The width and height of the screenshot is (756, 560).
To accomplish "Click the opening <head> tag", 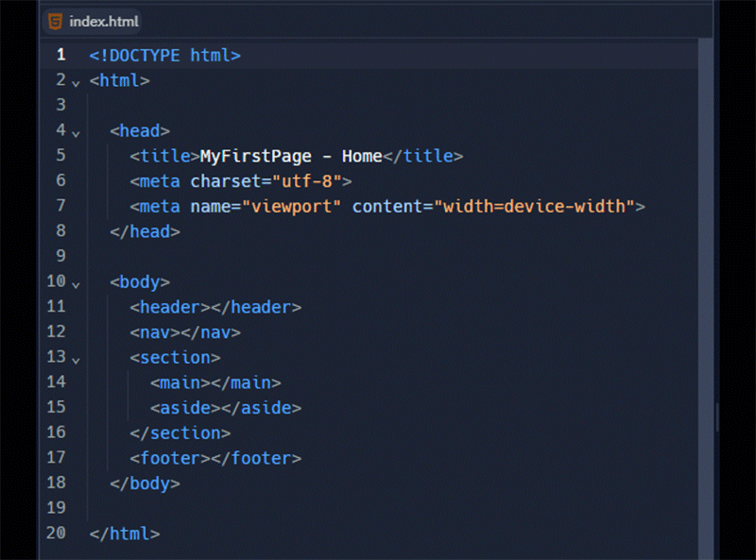I will pos(140,130).
